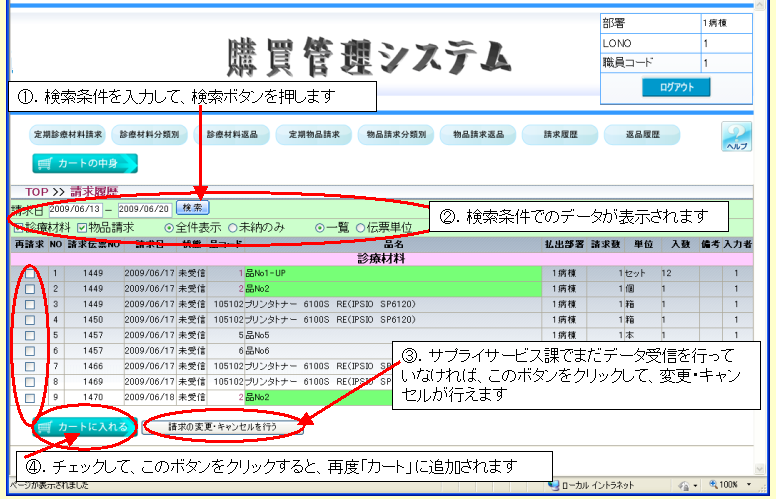The image size is (776, 499).
Task: Check the re-request box for row NO 5
Action: pyautogui.click(x=30, y=335)
